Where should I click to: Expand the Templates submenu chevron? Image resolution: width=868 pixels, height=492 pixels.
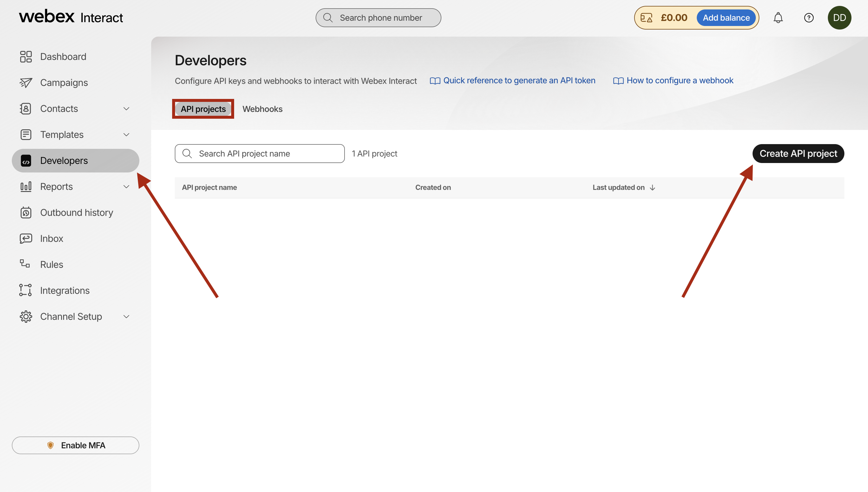point(126,134)
